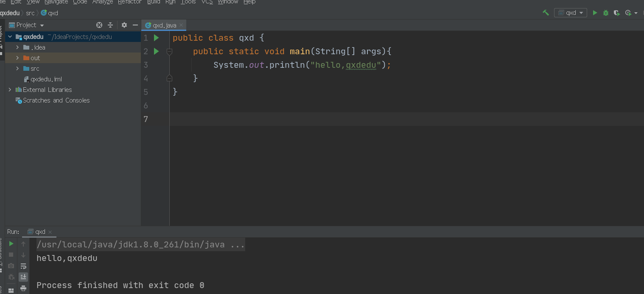Viewport: 644px width, 294px height.
Task: Rerun qxd using Run panel play icon
Action: click(x=11, y=244)
